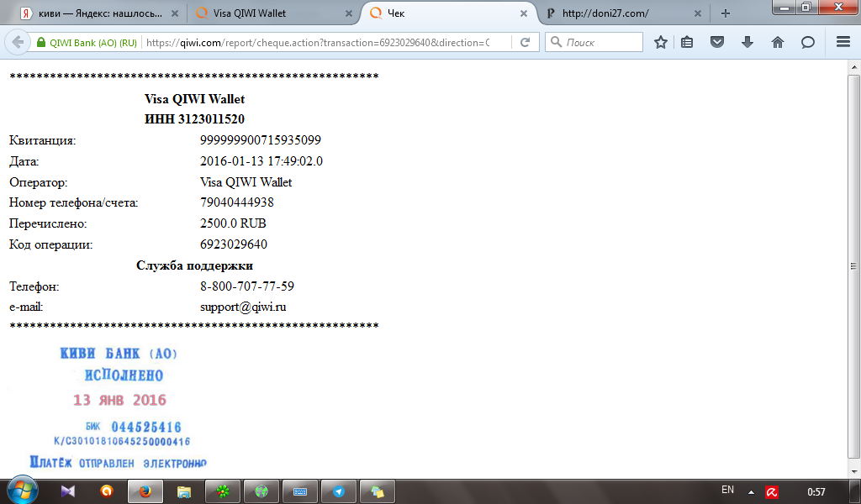Click the green padlock QIWI Bank identity icon
Image resolution: width=861 pixels, height=504 pixels.
40,42
